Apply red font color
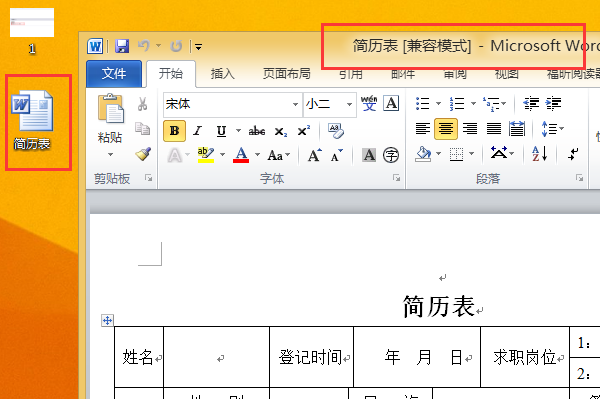Screen dimensions: 600x399 [x=241, y=155]
